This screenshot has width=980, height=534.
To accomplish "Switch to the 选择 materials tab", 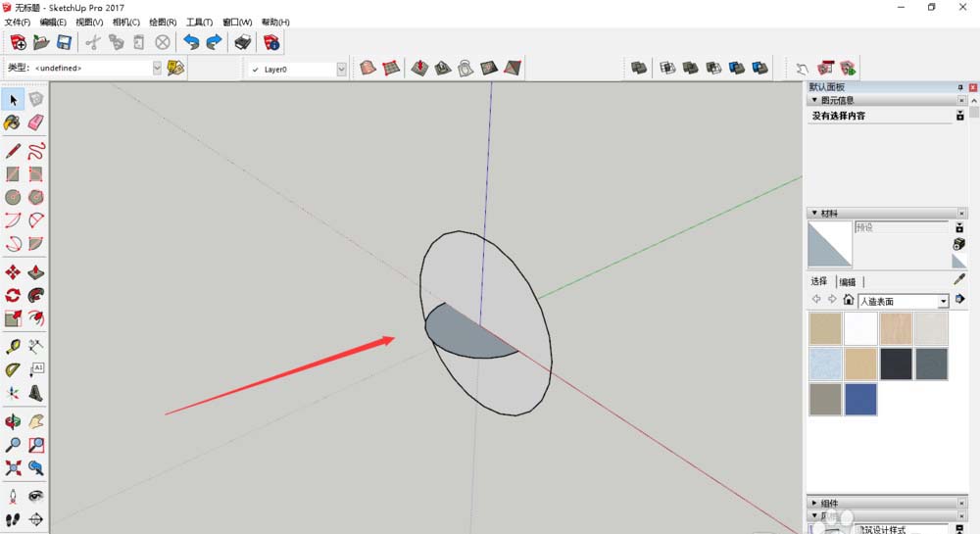I will tap(819, 281).
